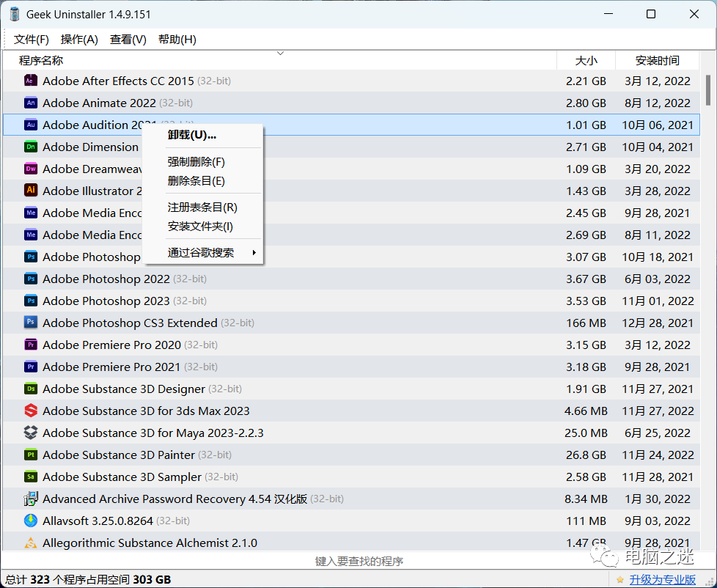The image size is (717, 588).
Task: Choose 安装文件夹(I) from the context menu
Action: coord(202,227)
